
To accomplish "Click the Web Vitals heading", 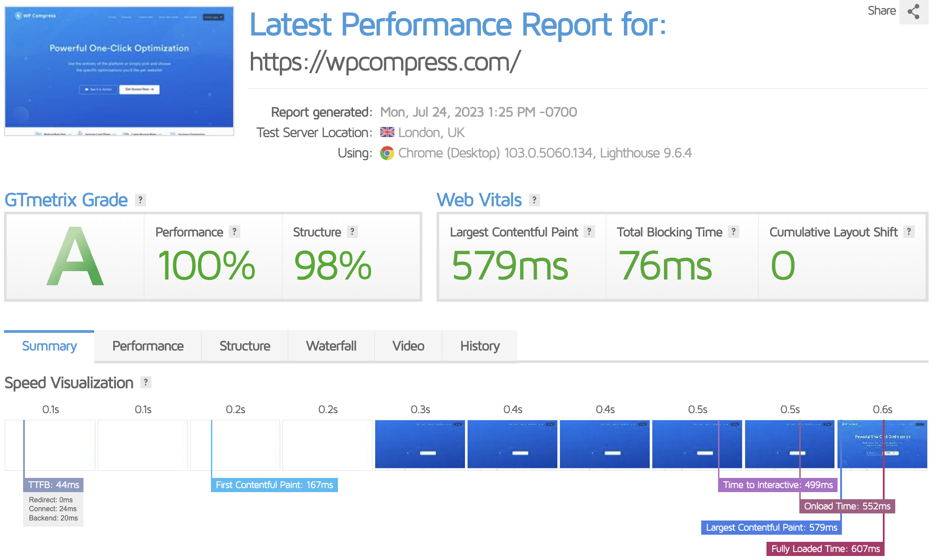I will [x=479, y=200].
